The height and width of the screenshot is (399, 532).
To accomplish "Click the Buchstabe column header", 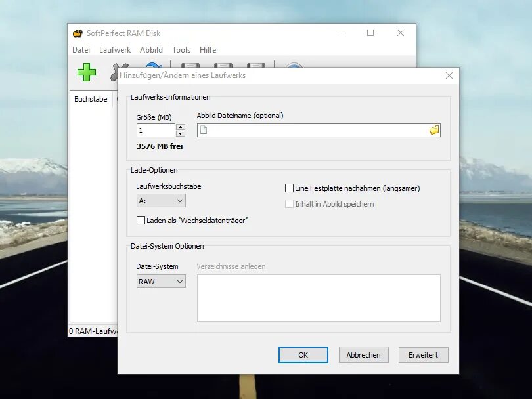I will point(91,99).
